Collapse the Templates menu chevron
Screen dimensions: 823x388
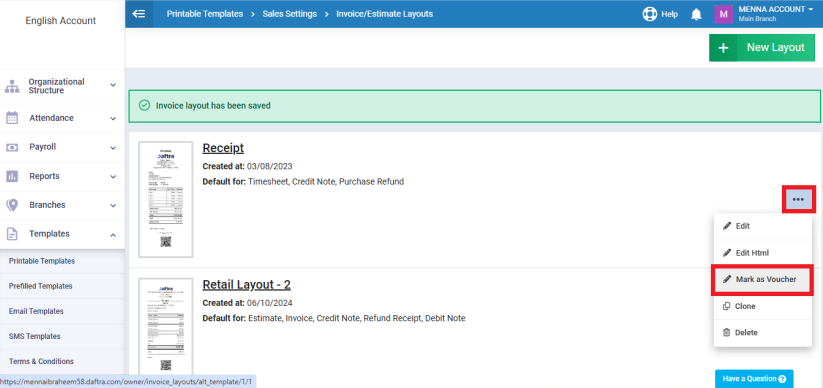pos(113,234)
